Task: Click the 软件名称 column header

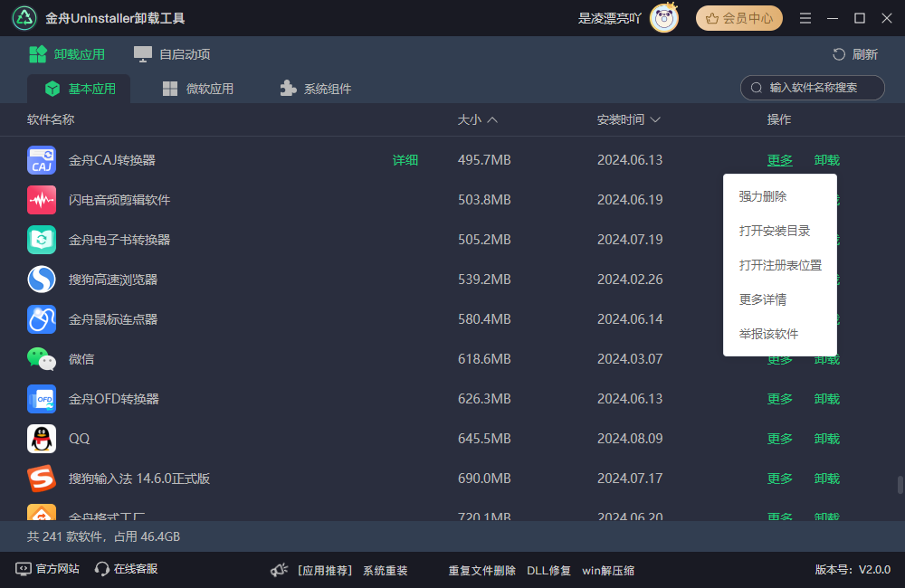Action: pos(51,119)
